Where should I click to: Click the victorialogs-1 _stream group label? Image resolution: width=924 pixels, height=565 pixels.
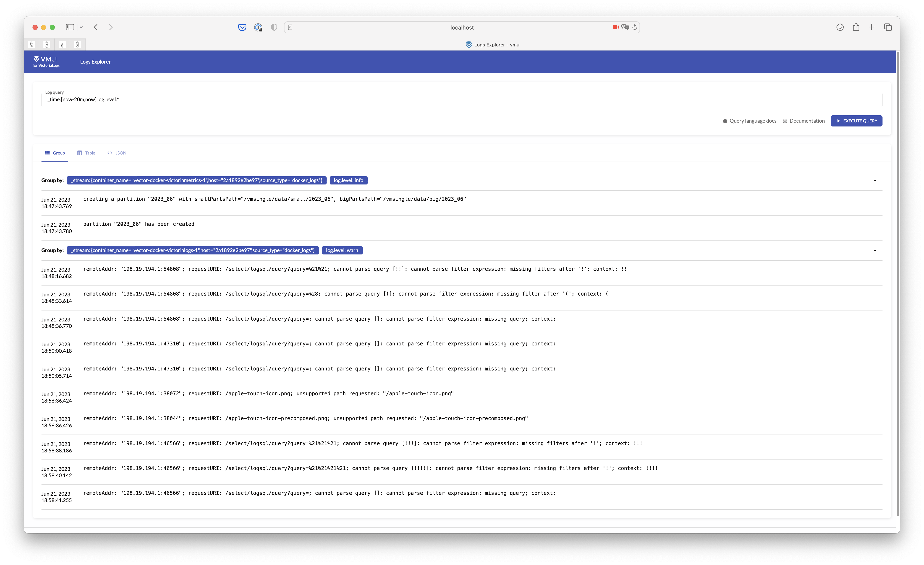(x=193, y=250)
